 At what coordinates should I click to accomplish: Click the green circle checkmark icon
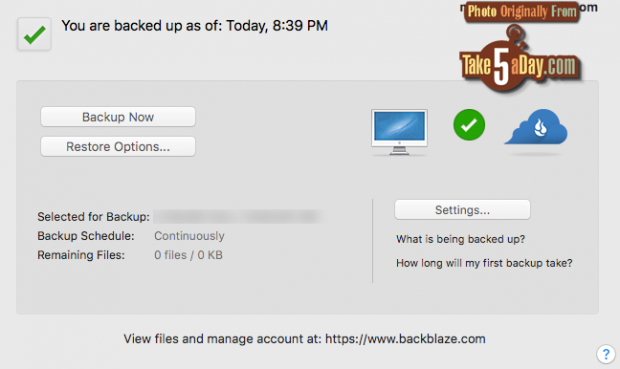click(469, 125)
